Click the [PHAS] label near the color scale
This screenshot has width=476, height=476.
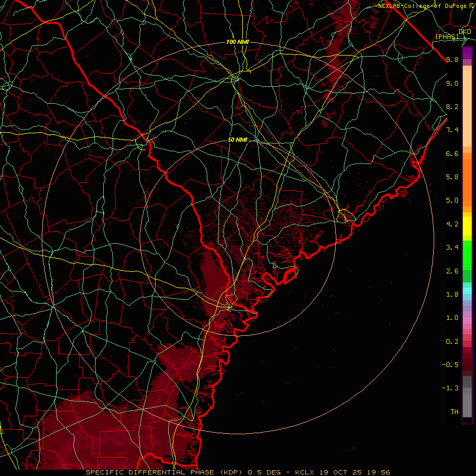click(447, 36)
